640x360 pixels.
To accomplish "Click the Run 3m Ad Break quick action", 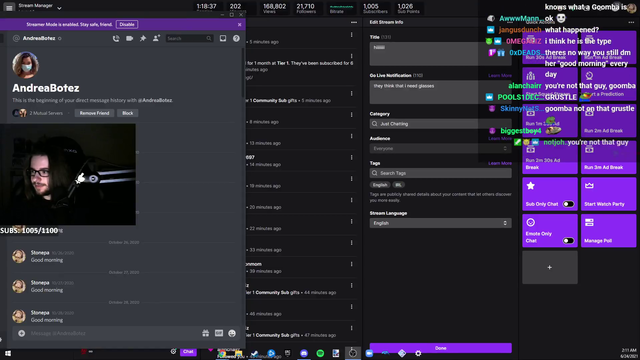I will coord(608,157).
